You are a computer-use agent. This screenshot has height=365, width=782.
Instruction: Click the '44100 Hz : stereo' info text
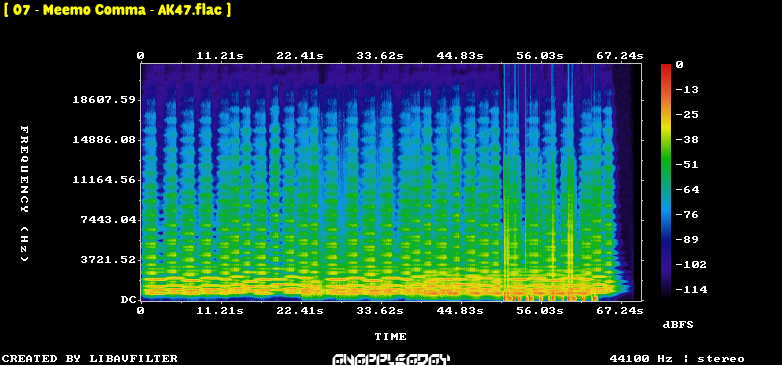pyautogui.click(x=677, y=359)
